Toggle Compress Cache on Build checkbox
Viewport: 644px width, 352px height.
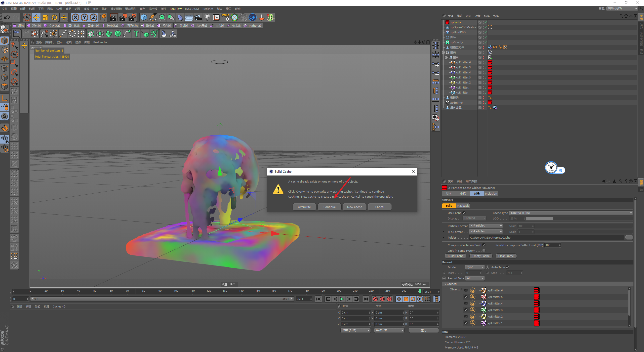click(484, 245)
